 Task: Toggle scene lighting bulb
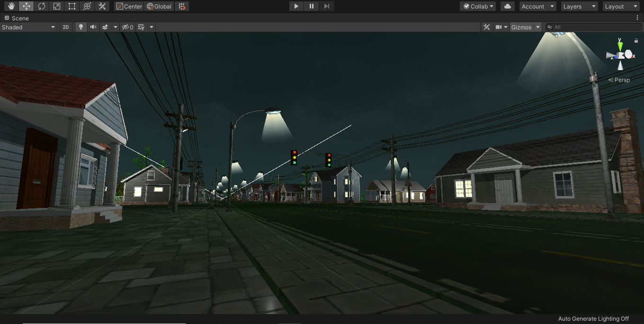pos(81,27)
